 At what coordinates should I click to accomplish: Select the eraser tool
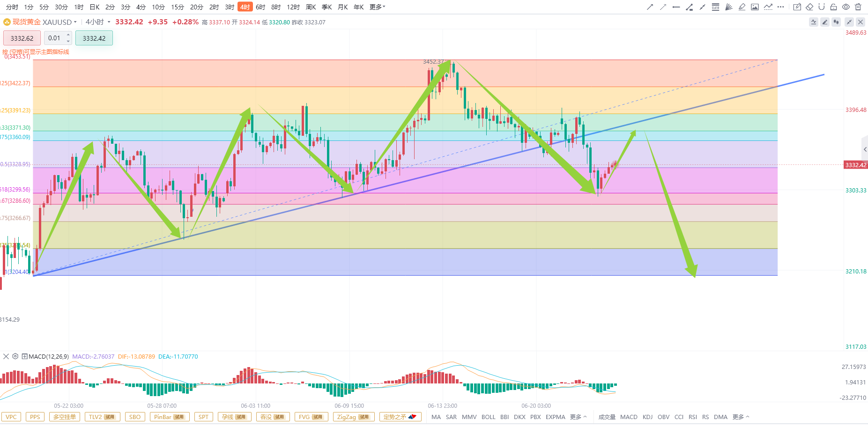pos(809,7)
